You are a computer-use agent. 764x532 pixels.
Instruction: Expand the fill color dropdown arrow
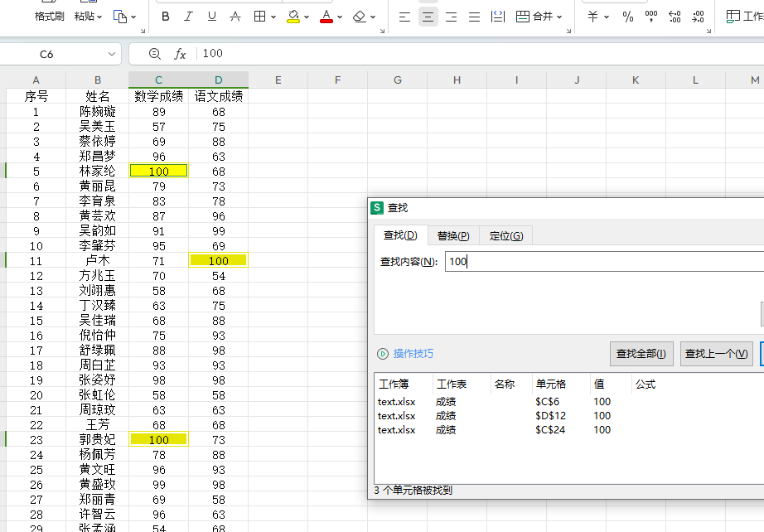tap(307, 17)
